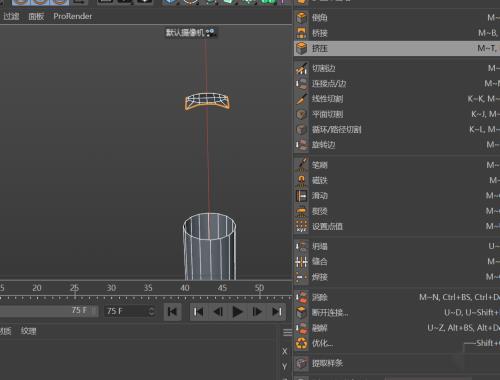Viewport: 500px width, 380px height.
Task: Choose 提取样条 edge to spline
Action: (397, 363)
